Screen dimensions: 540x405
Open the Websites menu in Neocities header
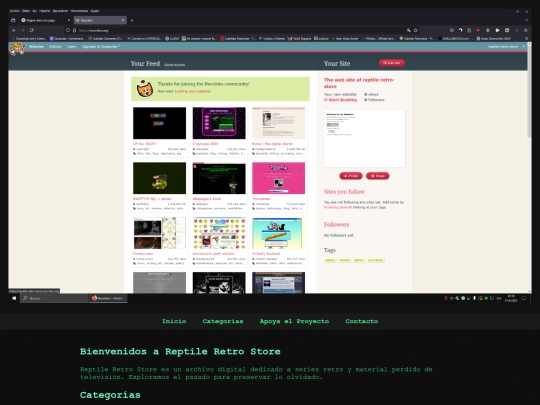pos(36,46)
